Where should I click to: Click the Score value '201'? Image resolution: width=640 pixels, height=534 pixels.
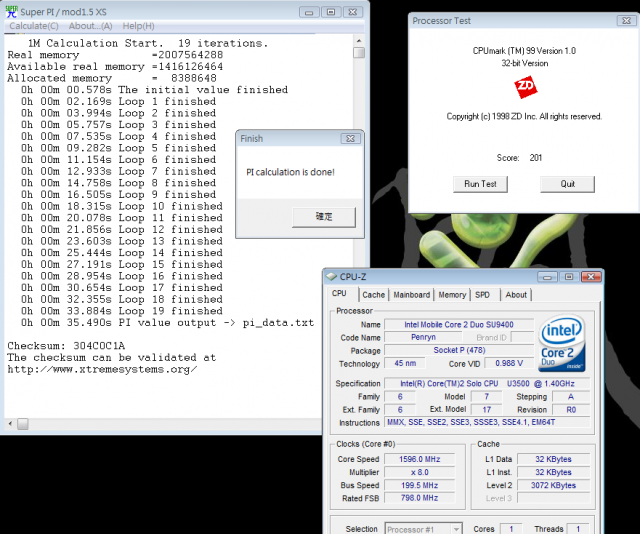[536, 158]
